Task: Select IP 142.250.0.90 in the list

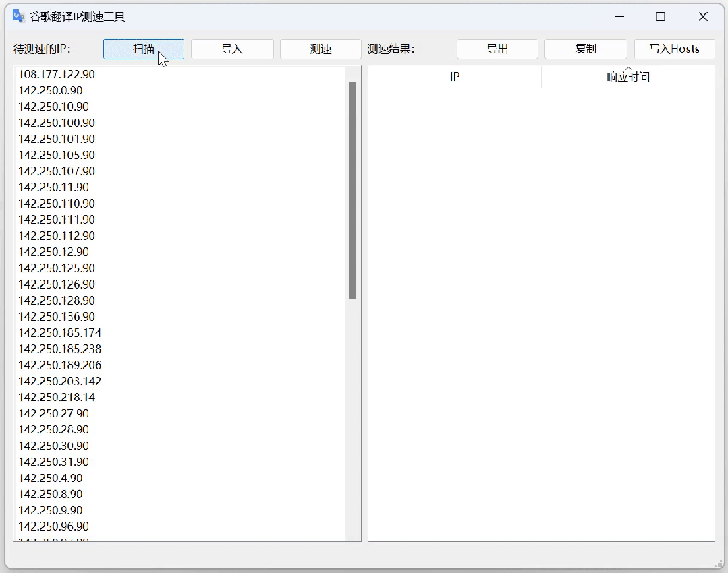Action: click(51, 90)
